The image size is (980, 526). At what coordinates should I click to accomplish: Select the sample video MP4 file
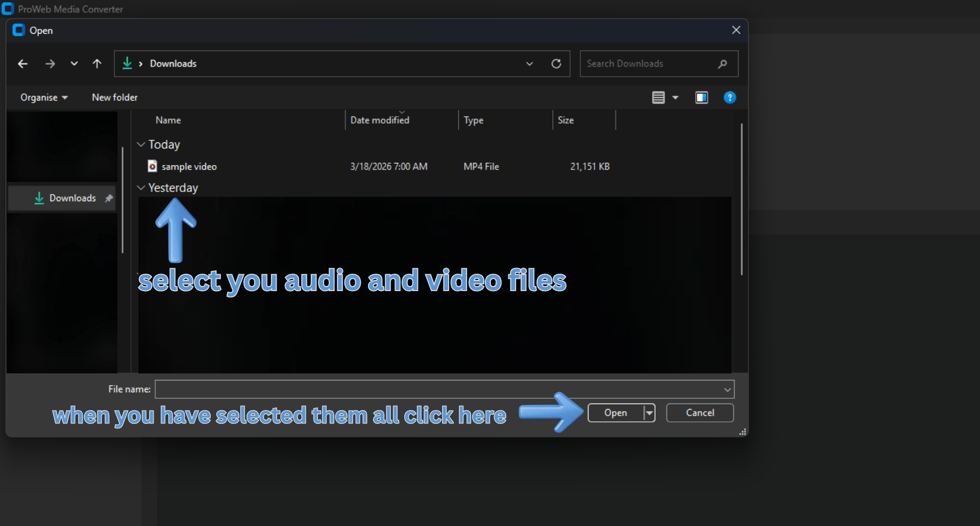[x=188, y=166]
